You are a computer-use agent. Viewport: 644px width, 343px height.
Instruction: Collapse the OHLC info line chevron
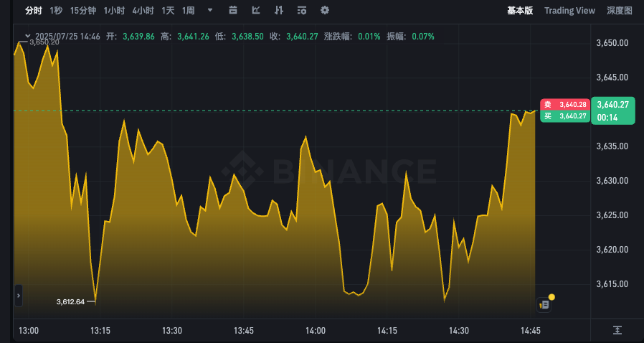[28, 36]
